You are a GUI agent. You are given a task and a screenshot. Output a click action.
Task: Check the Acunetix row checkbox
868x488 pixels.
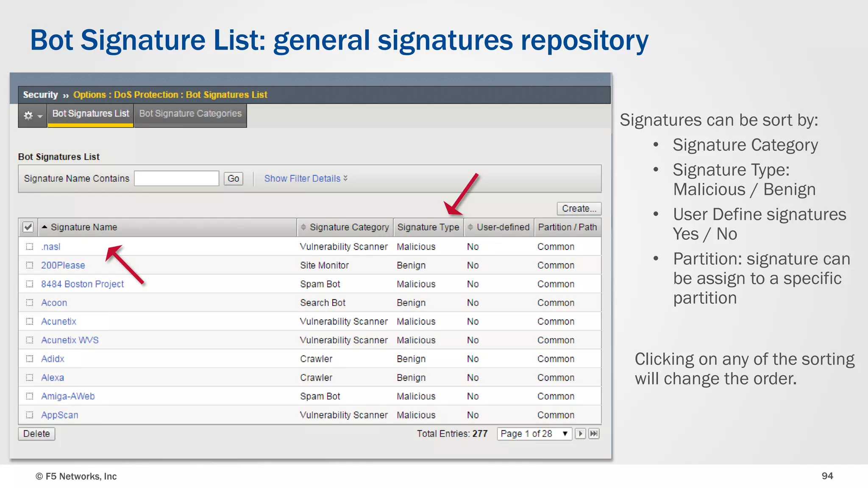pos(30,322)
